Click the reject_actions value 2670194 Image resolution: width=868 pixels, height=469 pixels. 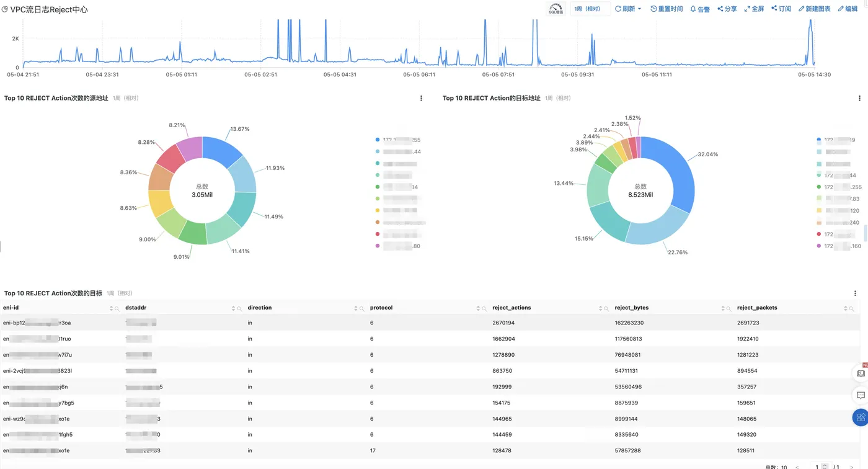tap(503, 323)
